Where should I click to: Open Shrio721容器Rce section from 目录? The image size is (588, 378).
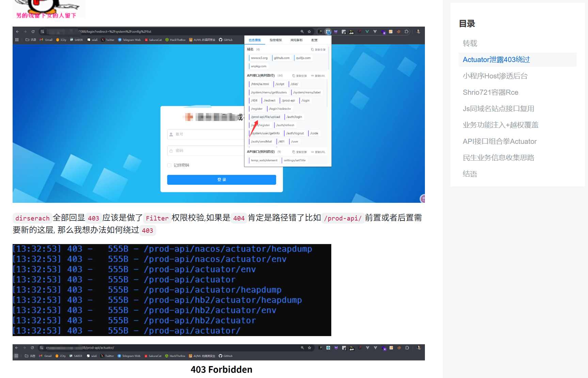490,92
